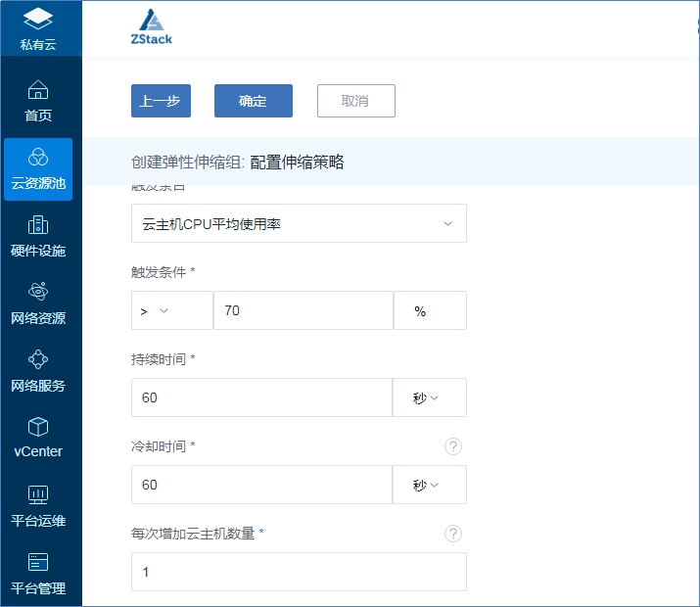Open 冷却时间 unit 秒 dropdown

430,485
